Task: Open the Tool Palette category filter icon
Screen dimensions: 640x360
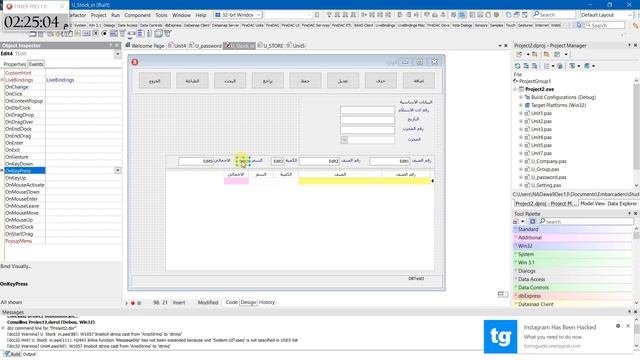Action: [516, 221]
